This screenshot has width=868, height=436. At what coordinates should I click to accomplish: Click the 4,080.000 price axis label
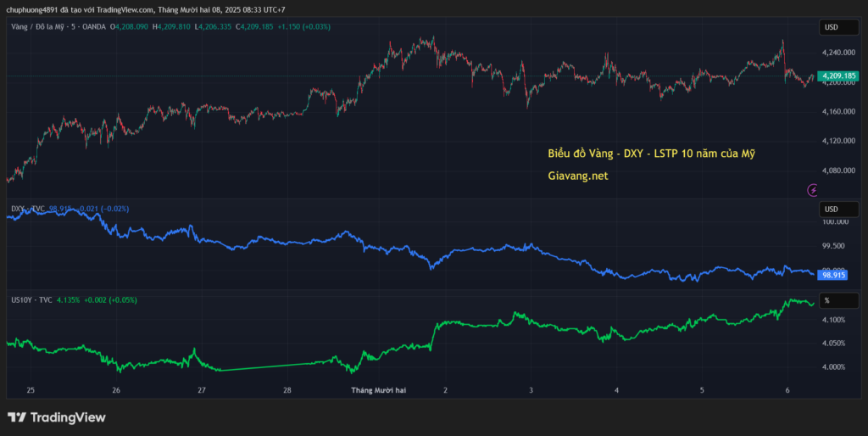(x=838, y=170)
